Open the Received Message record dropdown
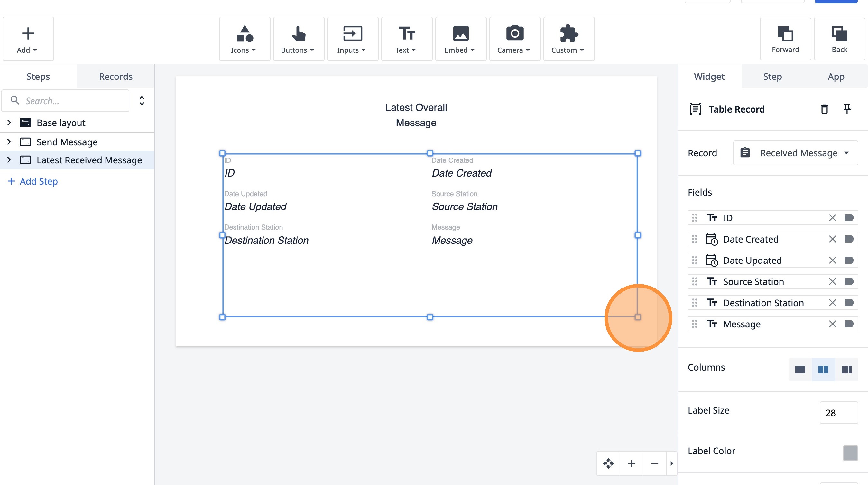 click(x=795, y=153)
